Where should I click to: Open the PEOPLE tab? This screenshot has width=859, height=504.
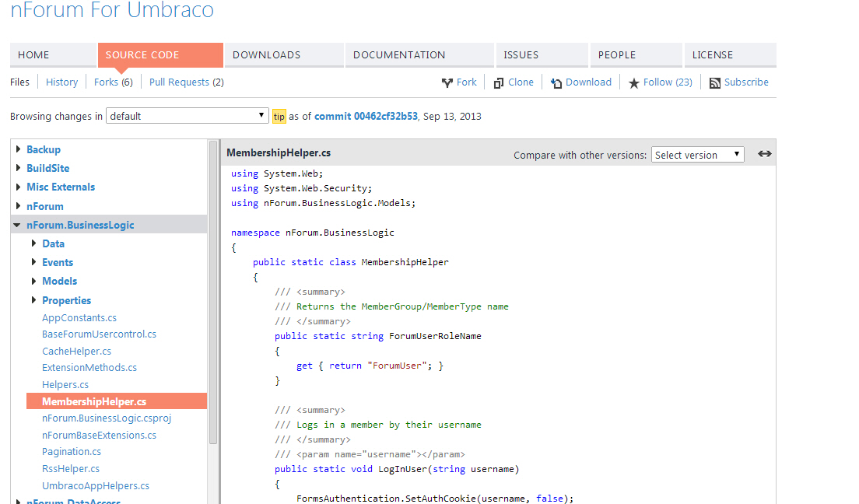pos(636,54)
